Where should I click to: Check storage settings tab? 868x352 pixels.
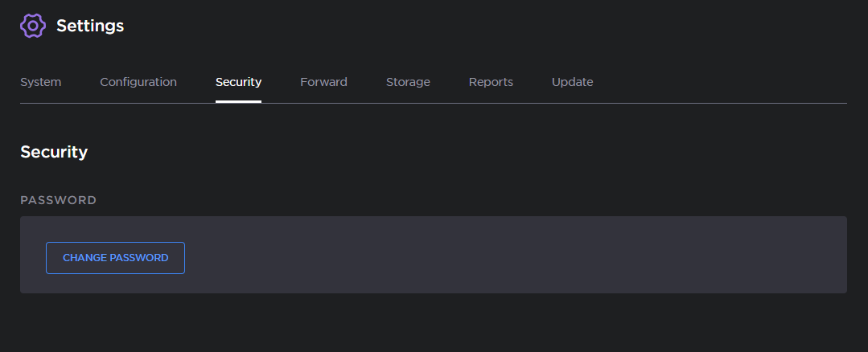tap(408, 82)
